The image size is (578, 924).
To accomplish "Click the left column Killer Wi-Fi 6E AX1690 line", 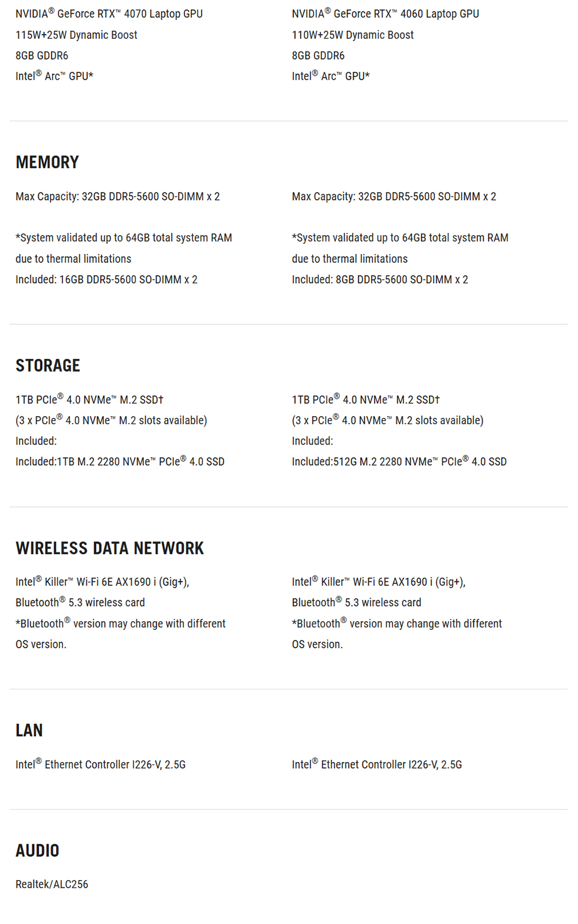I will click(102, 582).
